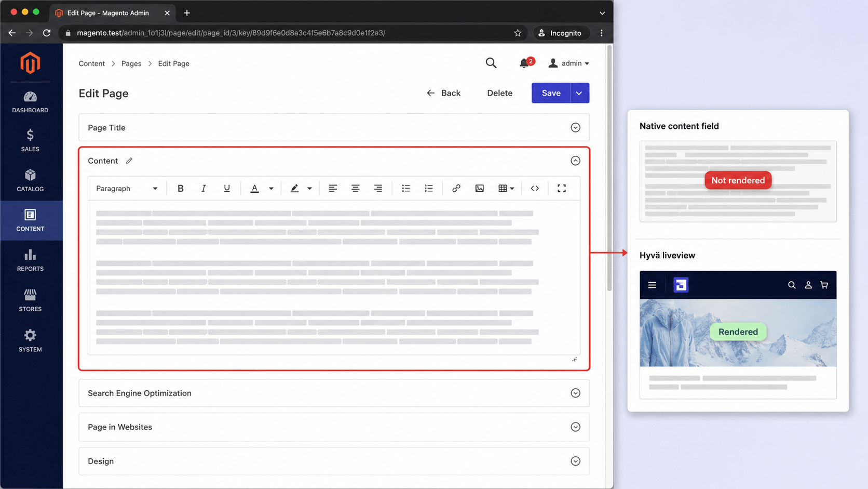The image size is (868, 489).
Task: Toggle underline formatting in editor toolbar
Action: click(x=227, y=188)
